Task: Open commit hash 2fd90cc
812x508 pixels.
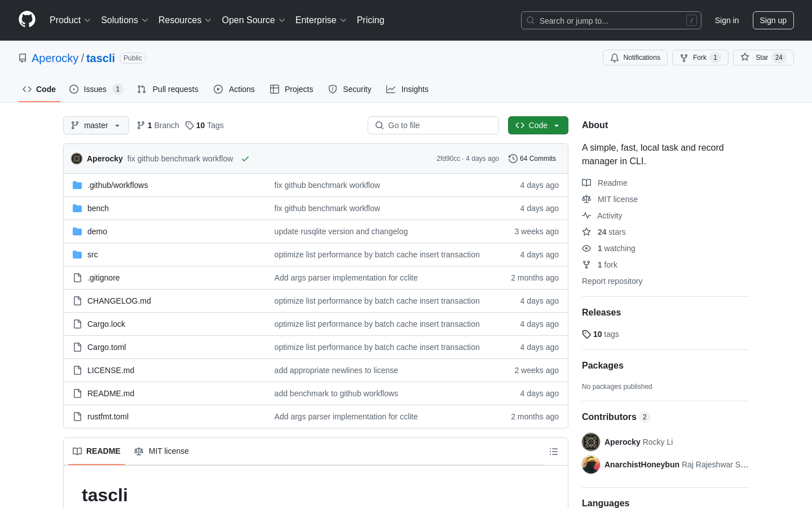Action: pos(448,159)
